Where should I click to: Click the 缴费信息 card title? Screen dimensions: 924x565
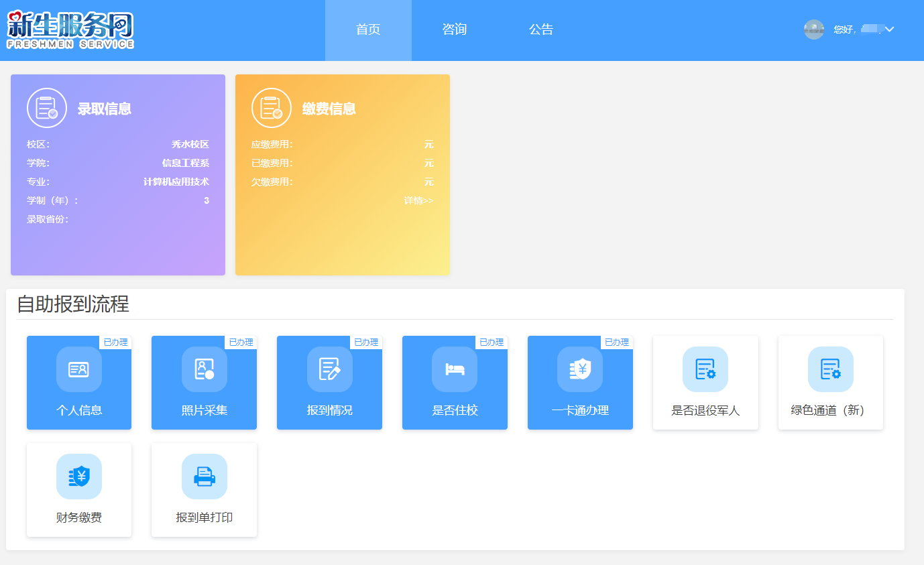click(329, 109)
